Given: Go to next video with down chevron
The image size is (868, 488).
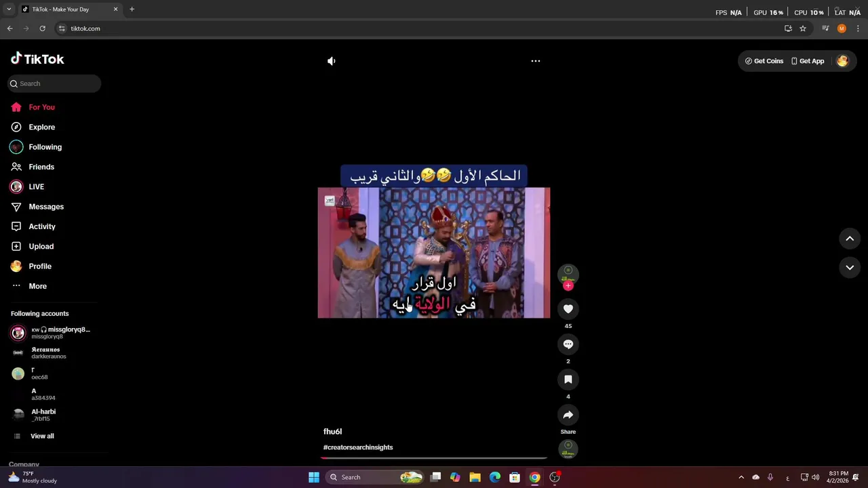Looking at the screenshot, I should (x=850, y=268).
